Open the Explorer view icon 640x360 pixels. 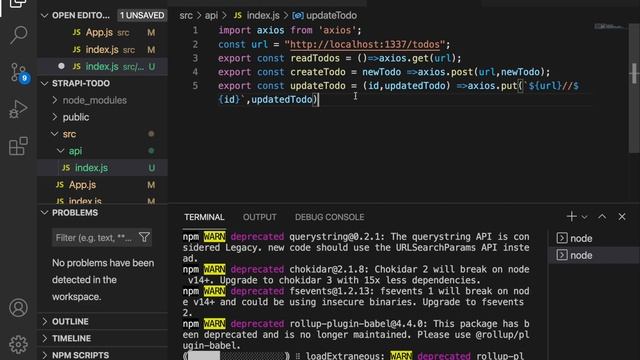click(18, 4)
